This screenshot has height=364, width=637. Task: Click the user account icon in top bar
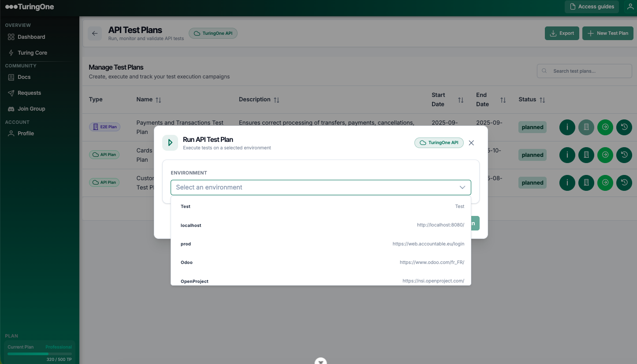630,7
